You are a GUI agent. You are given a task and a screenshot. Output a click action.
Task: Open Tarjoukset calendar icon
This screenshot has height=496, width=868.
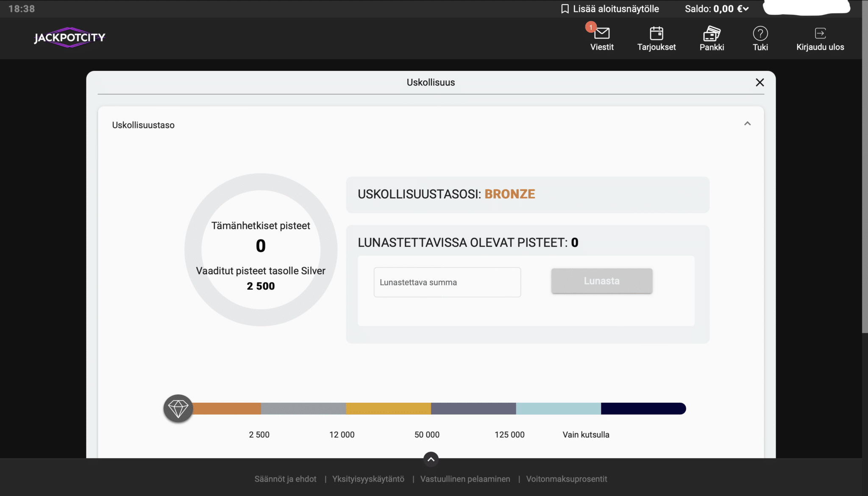click(657, 33)
